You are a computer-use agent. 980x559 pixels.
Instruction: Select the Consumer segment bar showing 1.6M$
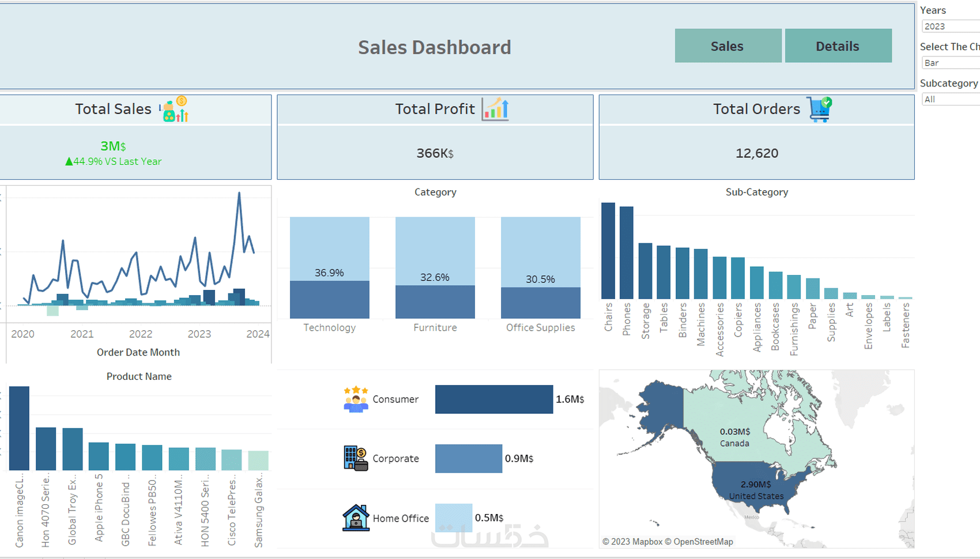click(493, 399)
